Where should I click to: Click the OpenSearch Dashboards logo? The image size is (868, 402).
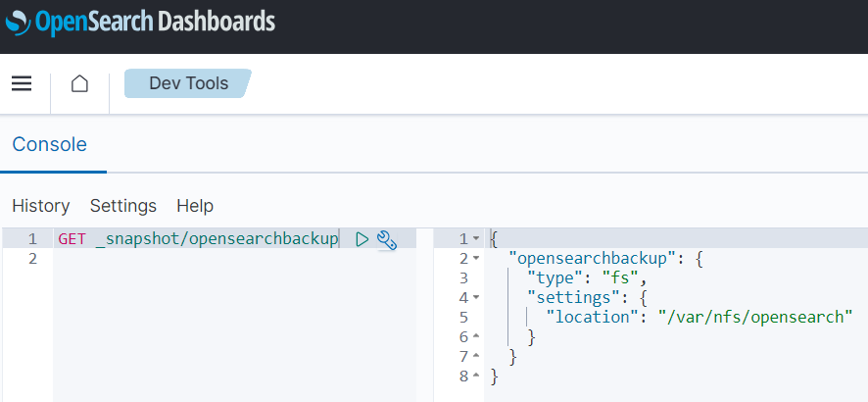[140, 23]
